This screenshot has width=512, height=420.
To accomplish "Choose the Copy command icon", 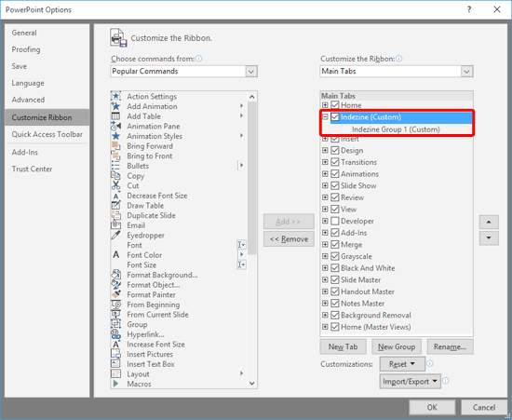I will [116, 176].
